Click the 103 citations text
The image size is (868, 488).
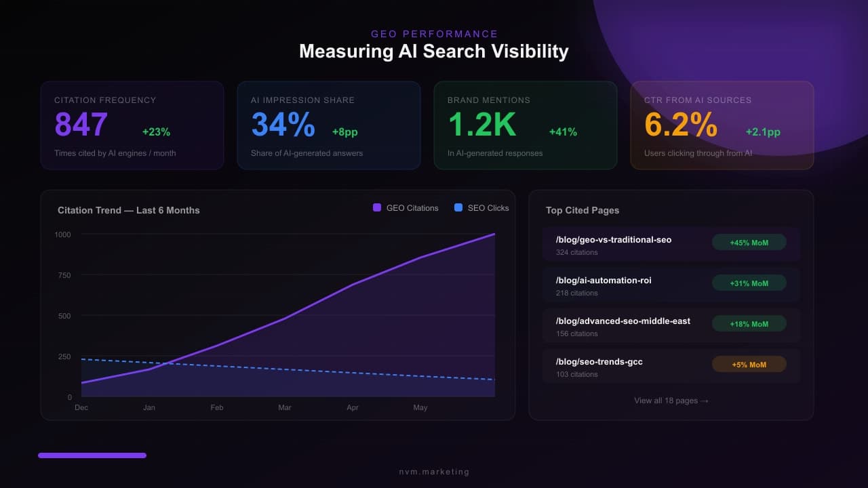point(577,374)
